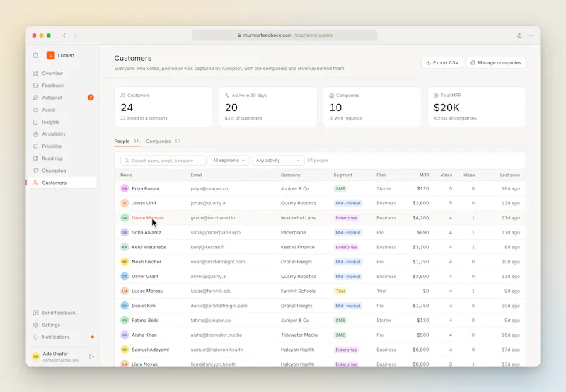
Task: Click the search name, email, company field
Action: [163, 160]
